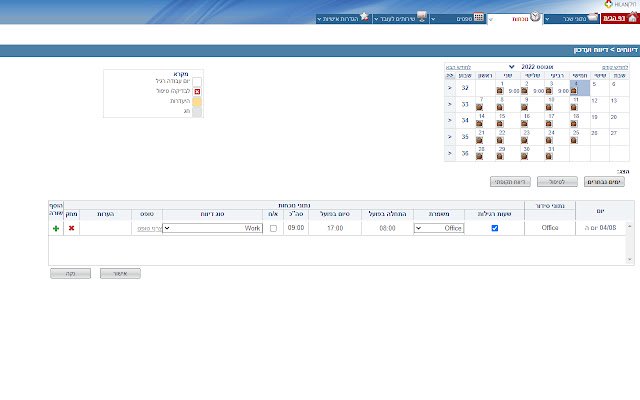Click the briefcase icon on August 1
The height and width of the screenshot is (400, 640).
[500, 91]
